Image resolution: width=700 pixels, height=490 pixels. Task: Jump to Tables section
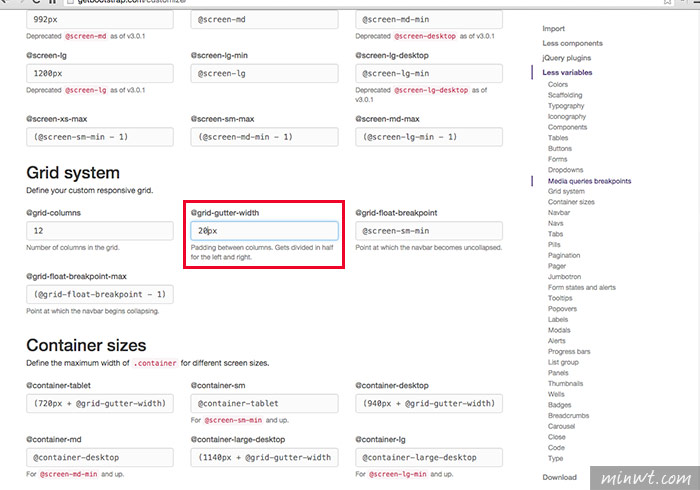(x=558, y=138)
